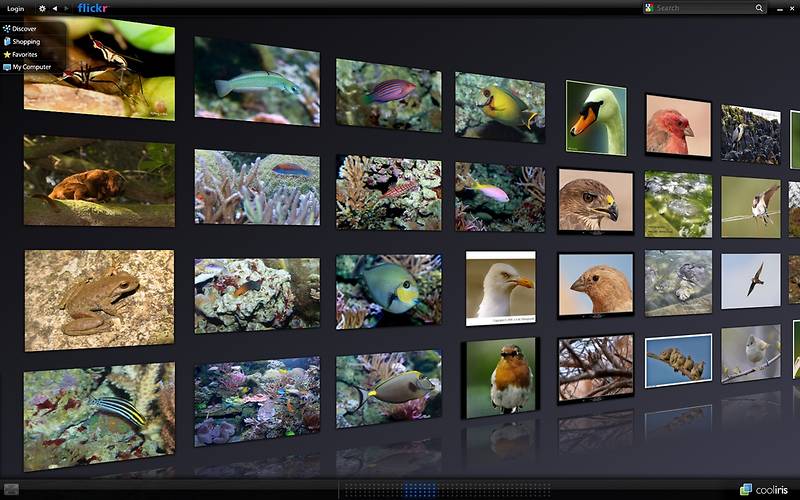Click the back arrow navigation icon

click(55, 8)
